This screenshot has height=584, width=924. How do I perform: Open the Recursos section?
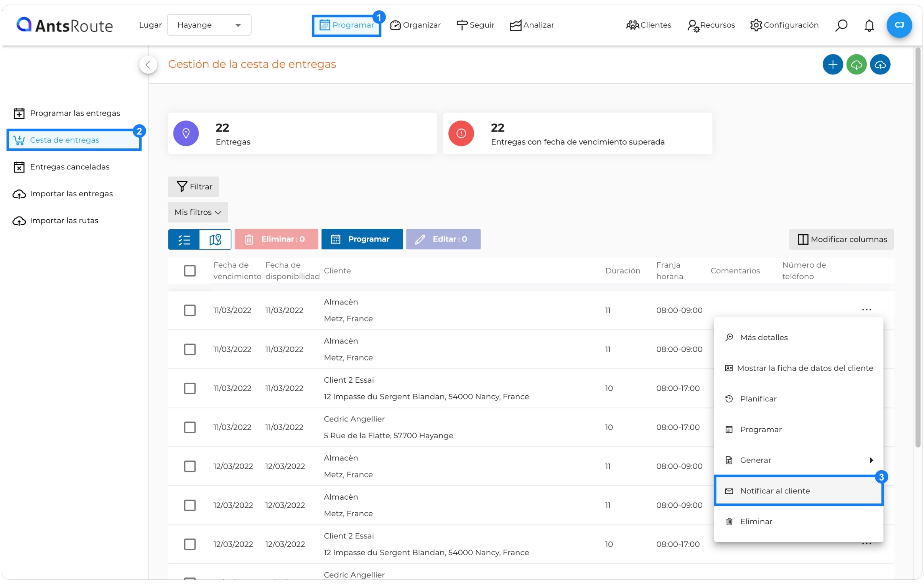[x=711, y=25]
